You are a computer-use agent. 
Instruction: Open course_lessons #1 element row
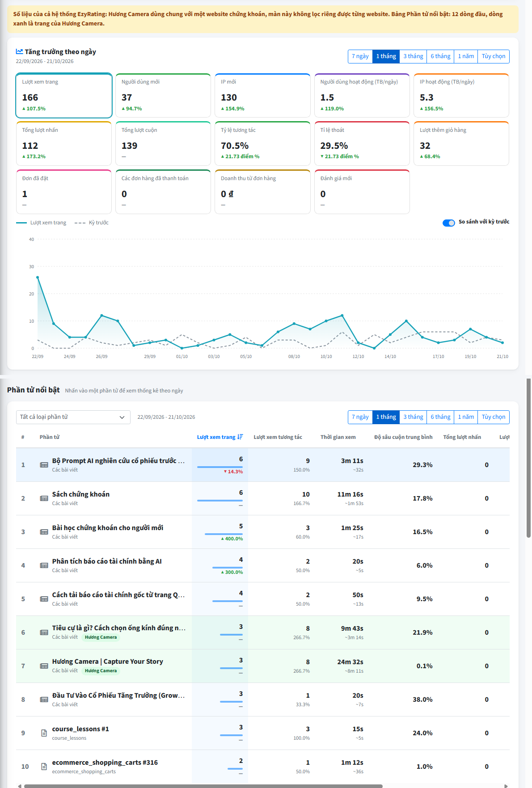click(x=263, y=733)
